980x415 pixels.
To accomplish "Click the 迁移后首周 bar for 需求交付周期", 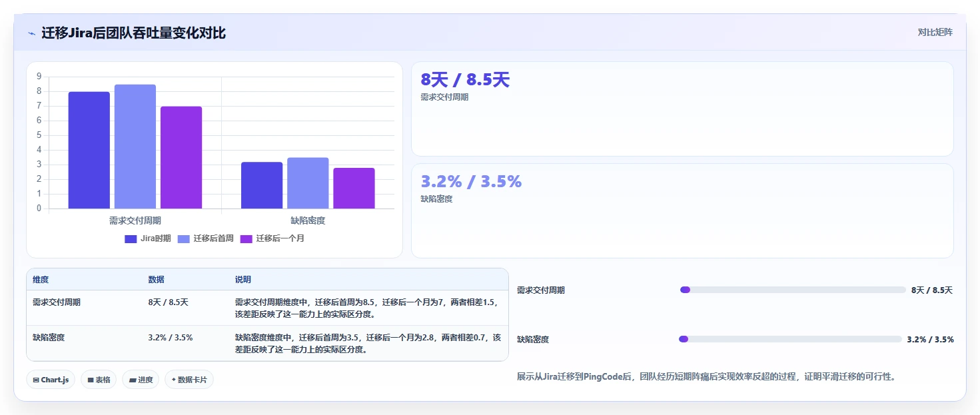I will click(x=135, y=147).
